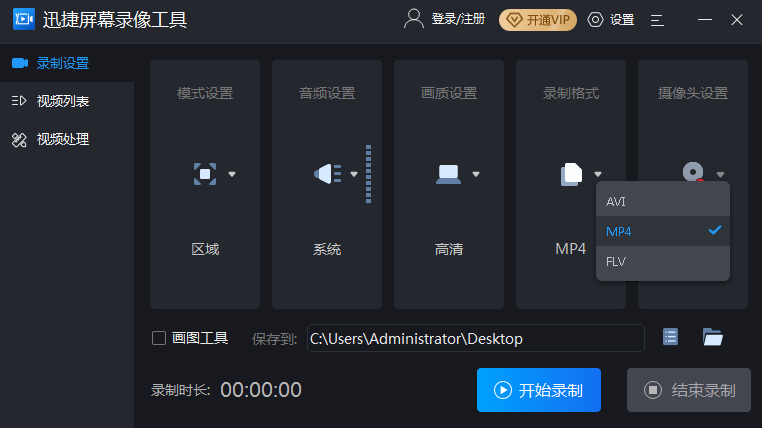Select FLV format from the list
762x428 pixels.
(x=663, y=261)
